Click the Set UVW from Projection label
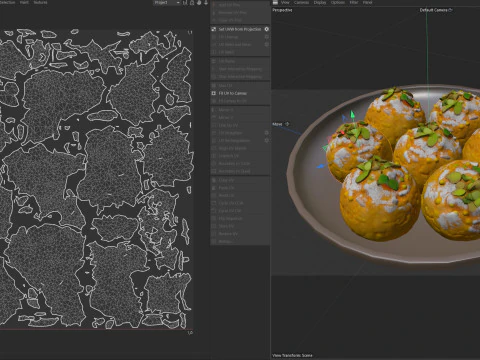 240,29
